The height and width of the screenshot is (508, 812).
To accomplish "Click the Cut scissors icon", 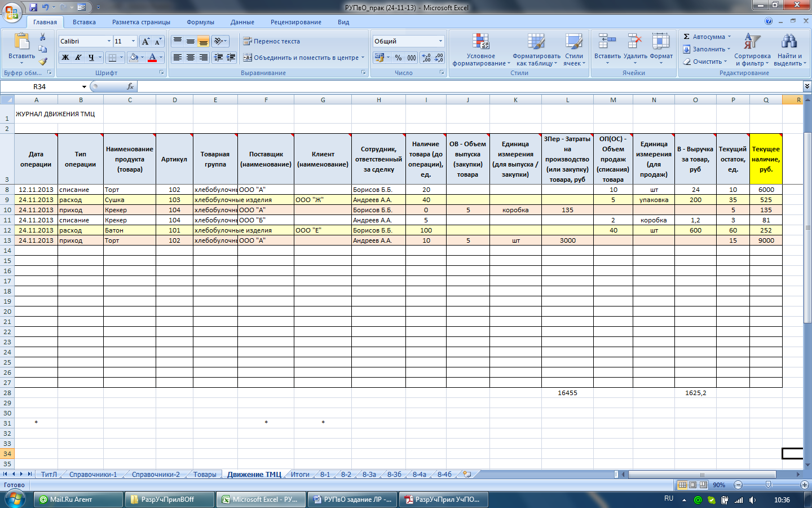I will [x=43, y=37].
